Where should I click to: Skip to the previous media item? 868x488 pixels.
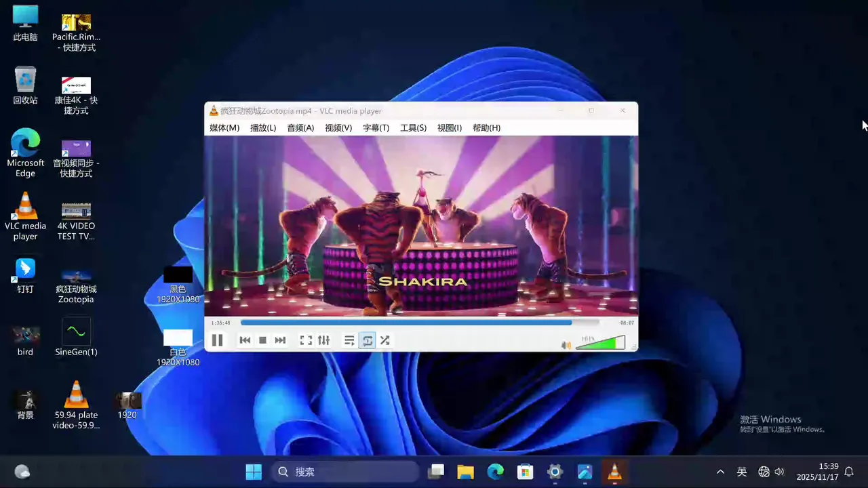pyautogui.click(x=245, y=340)
